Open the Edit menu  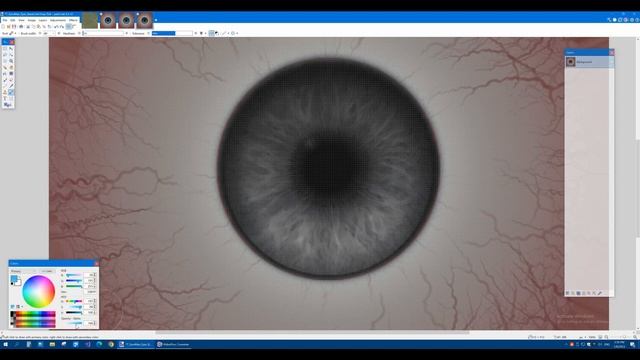coord(13,20)
